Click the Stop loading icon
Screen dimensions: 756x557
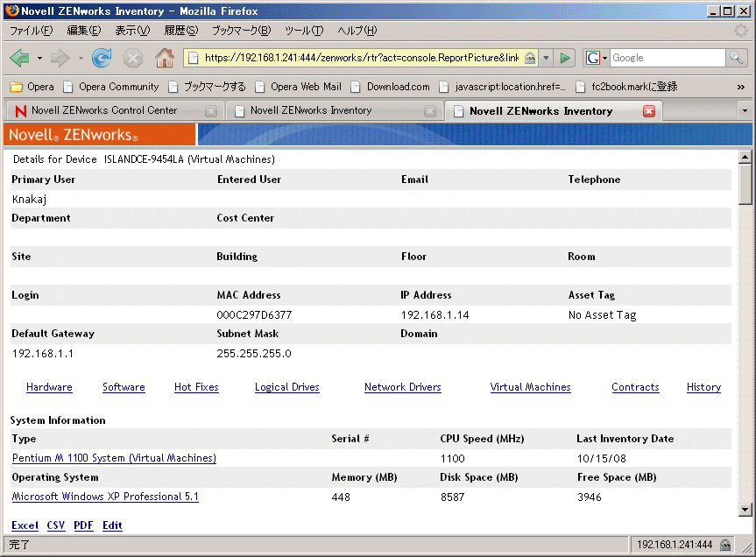pyautogui.click(x=132, y=59)
